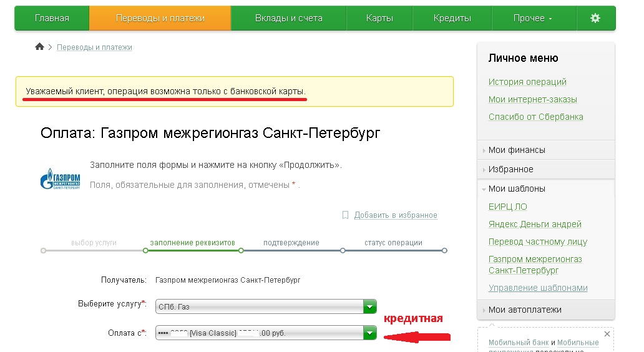Expand Избранное section in personal menu
644x352 pixels.
point(546,169)
